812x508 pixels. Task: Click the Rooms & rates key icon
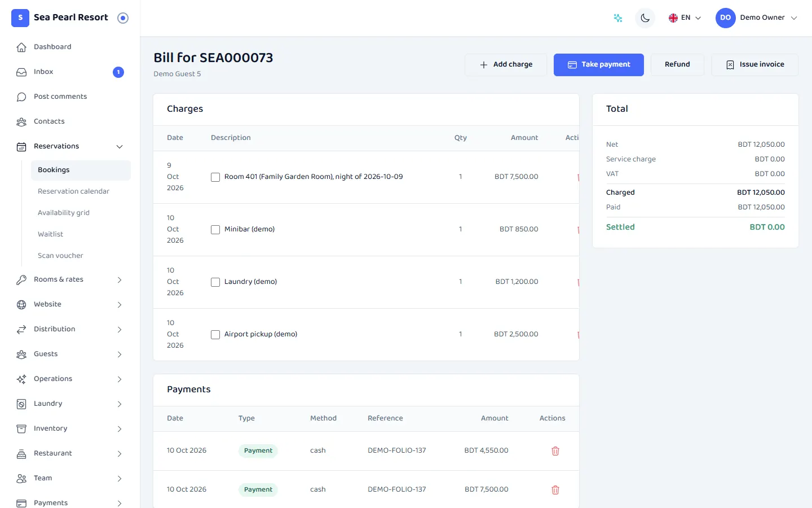tap(21, 280)
